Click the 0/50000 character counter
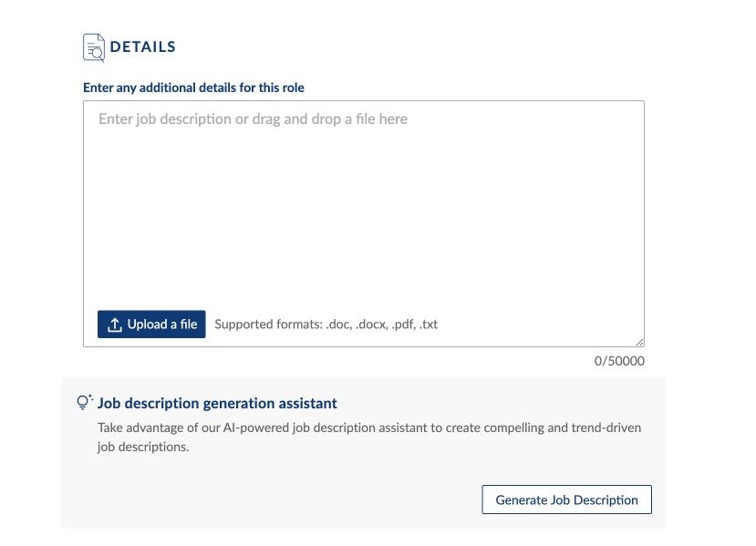Image resolution: width=756 pixels, height=546 pixels. (x=619, y=361)
